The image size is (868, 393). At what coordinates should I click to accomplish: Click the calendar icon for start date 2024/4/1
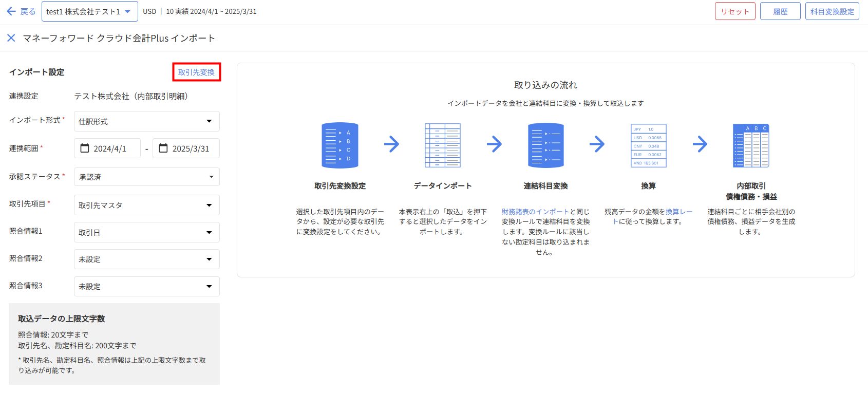(85, 148)
